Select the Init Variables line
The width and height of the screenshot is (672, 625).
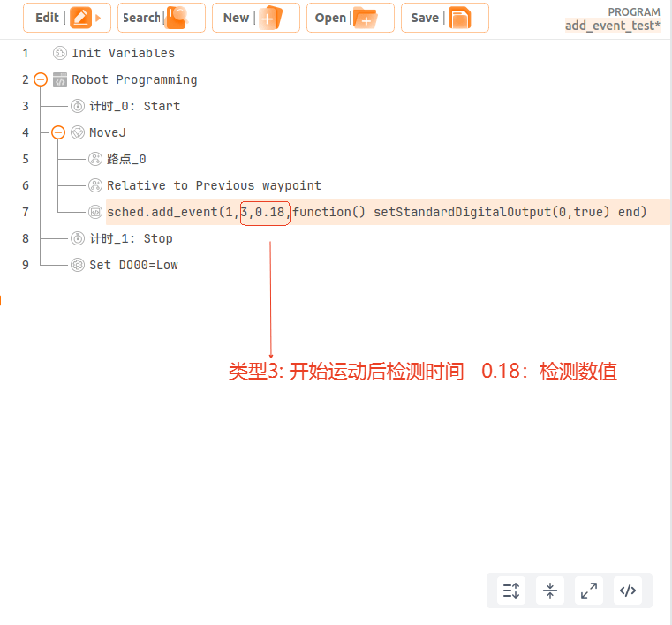tap(123, 53)
